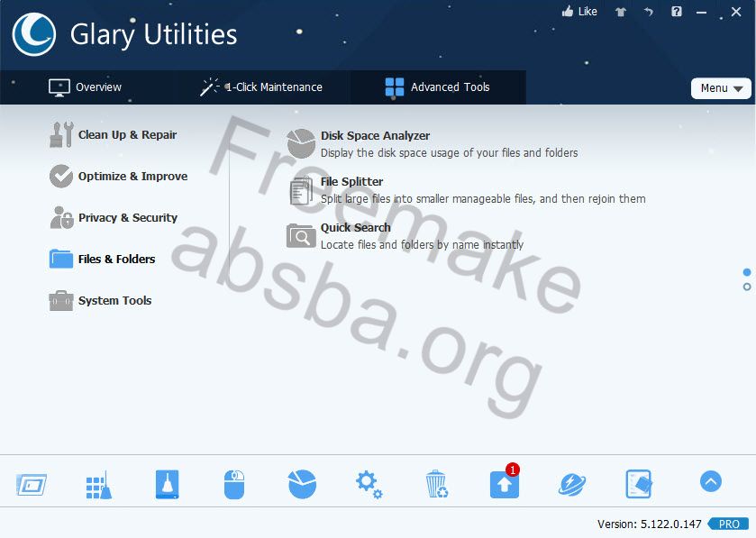Open the skin shirt icon
This screenshot has width=756, height=538.
tap(621, 12)
